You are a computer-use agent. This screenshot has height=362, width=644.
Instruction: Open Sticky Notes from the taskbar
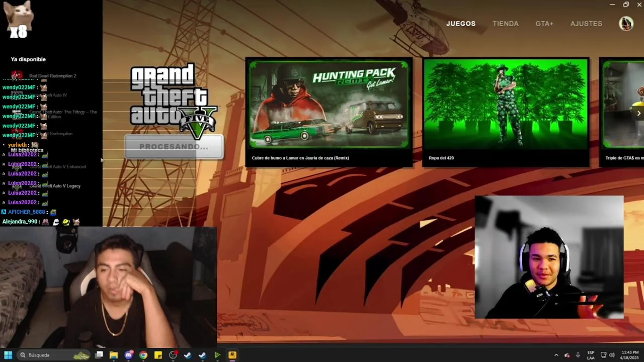coord(158,355)
